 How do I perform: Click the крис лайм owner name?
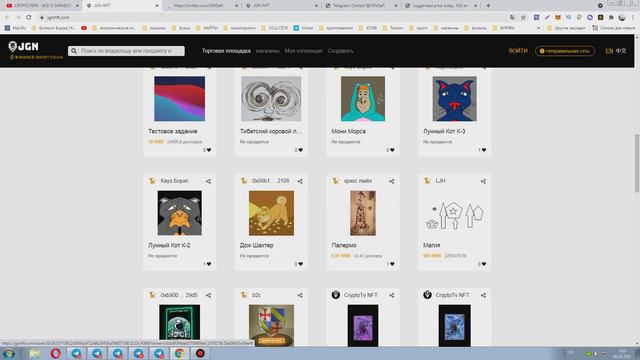tap(358, 181)
